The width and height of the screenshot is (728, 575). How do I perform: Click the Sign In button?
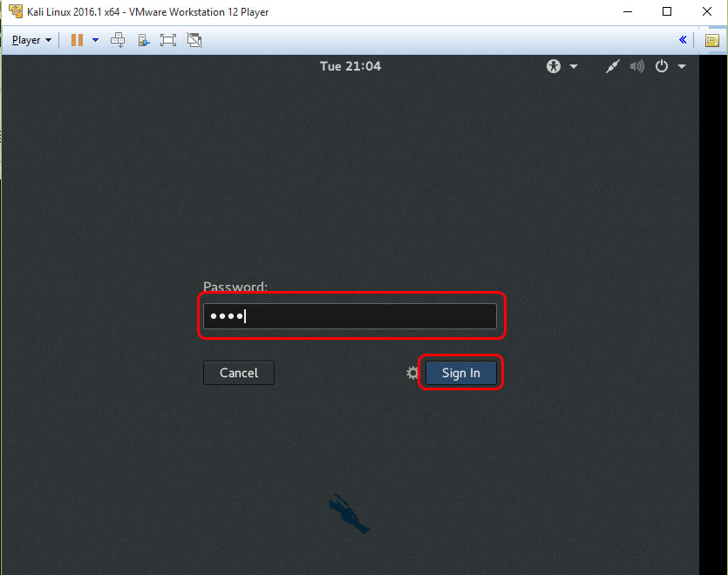tap(461, 373)
